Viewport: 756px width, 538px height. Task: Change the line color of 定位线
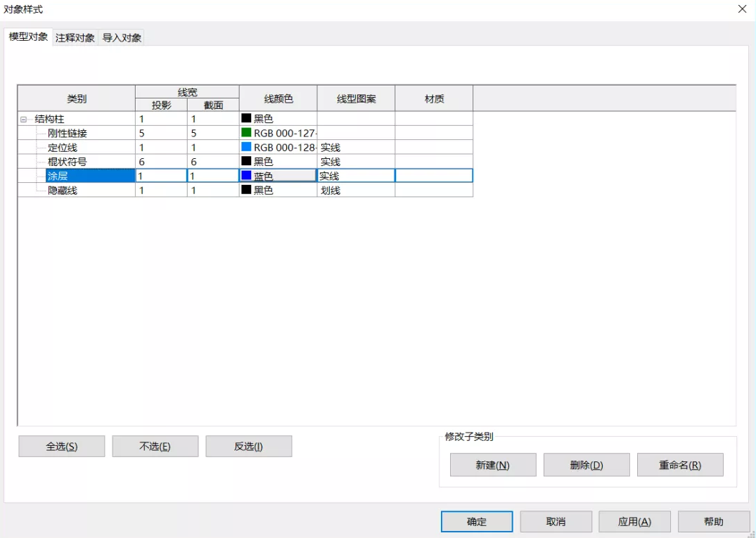[x=278, y=148]
